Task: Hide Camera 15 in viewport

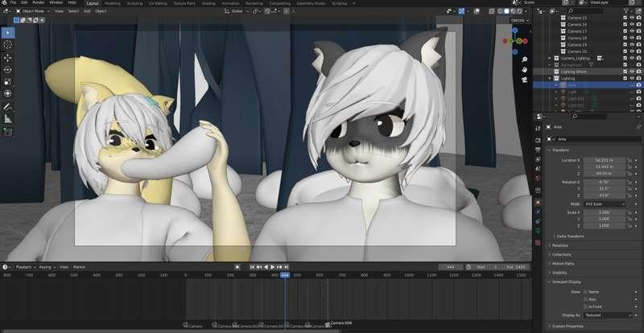Action: coord(632,18)
